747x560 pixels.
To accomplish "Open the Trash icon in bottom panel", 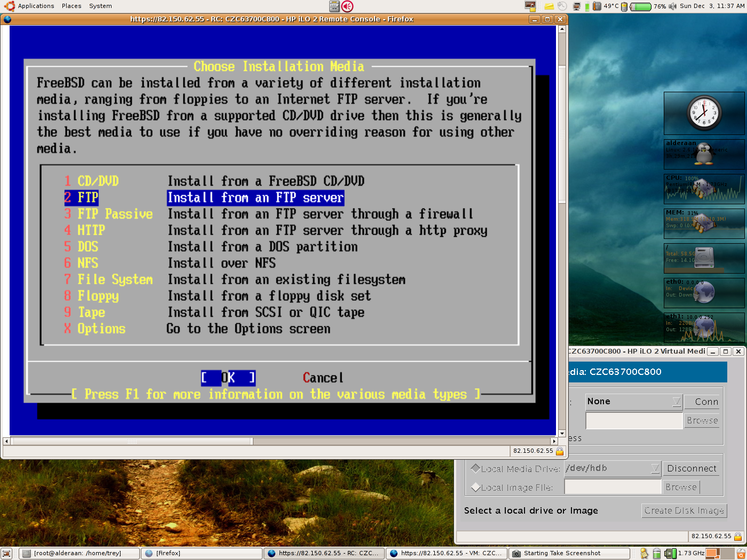I will [x=741, y=554].
